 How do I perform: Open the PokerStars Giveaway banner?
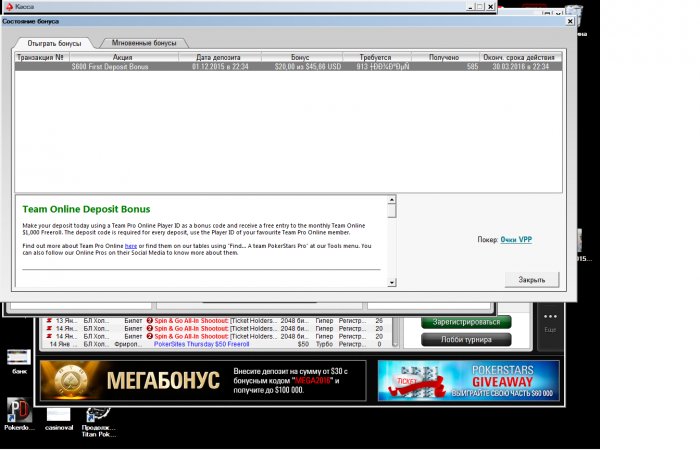point(468,381)
